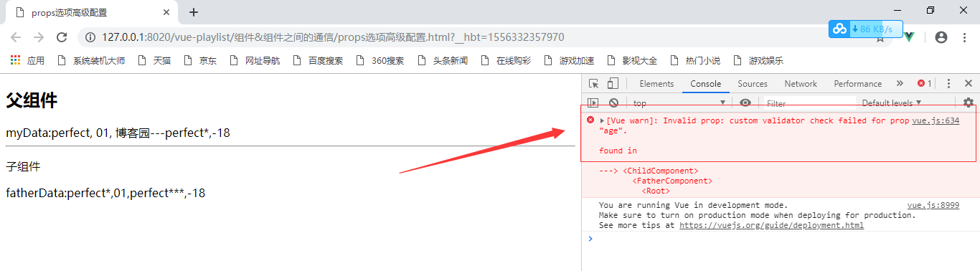The height and width of the screenshot is (271, 980).
Task: Click the 父组件 heading
Action: 32,101
